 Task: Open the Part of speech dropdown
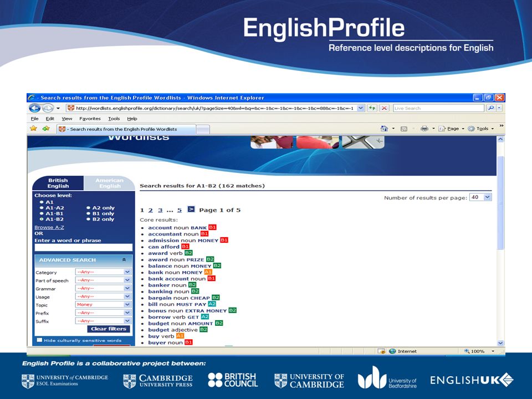pyautogui.click(x=103, y=280)
